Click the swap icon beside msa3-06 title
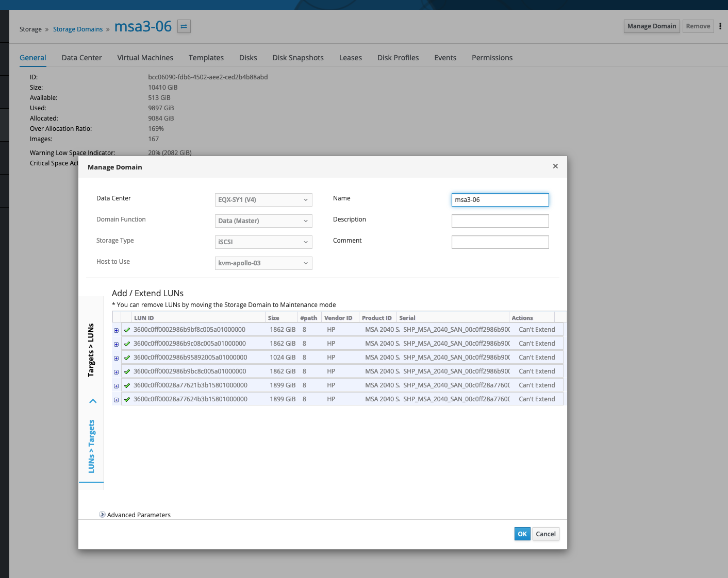Screen dimensions: 728x578 tap(184, 26)
